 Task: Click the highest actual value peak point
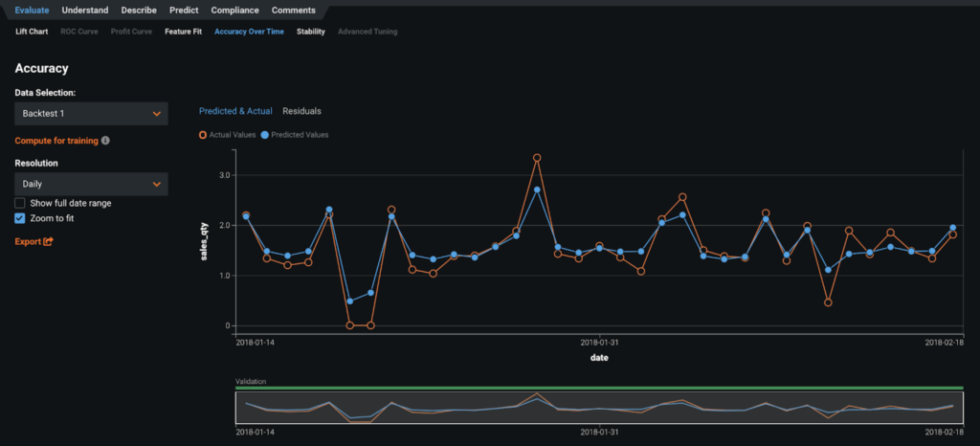click(x=537, y=158)
